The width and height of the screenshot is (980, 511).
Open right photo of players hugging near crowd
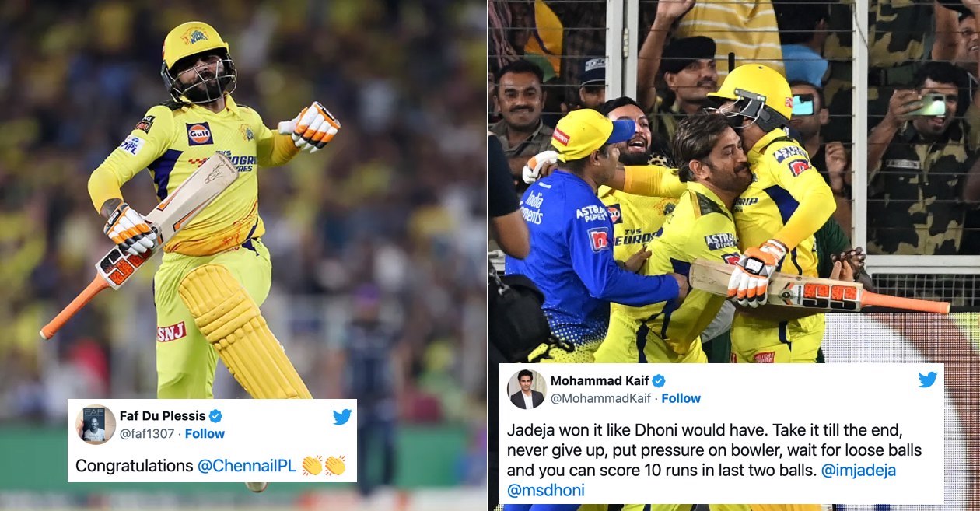coord(734,183)
